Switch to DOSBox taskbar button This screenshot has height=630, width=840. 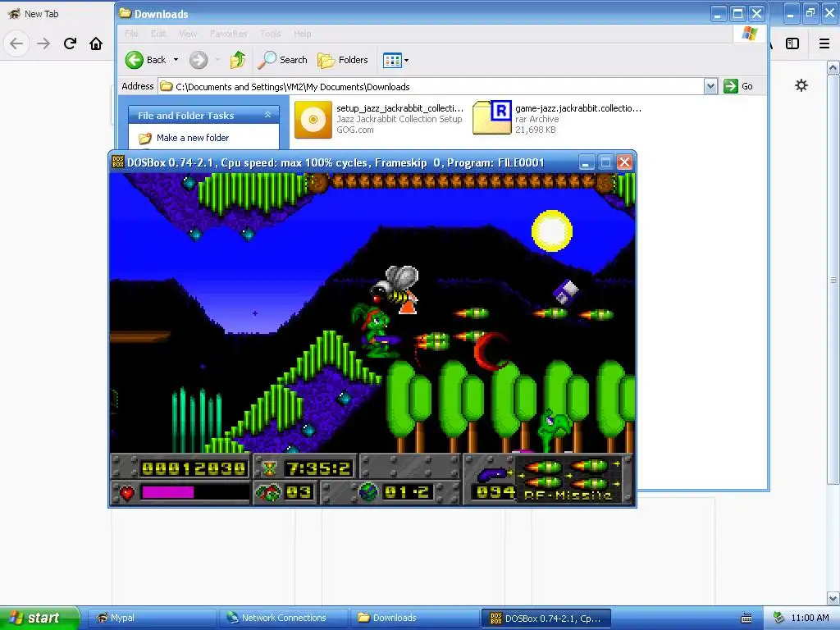click(x=546, y=619)
